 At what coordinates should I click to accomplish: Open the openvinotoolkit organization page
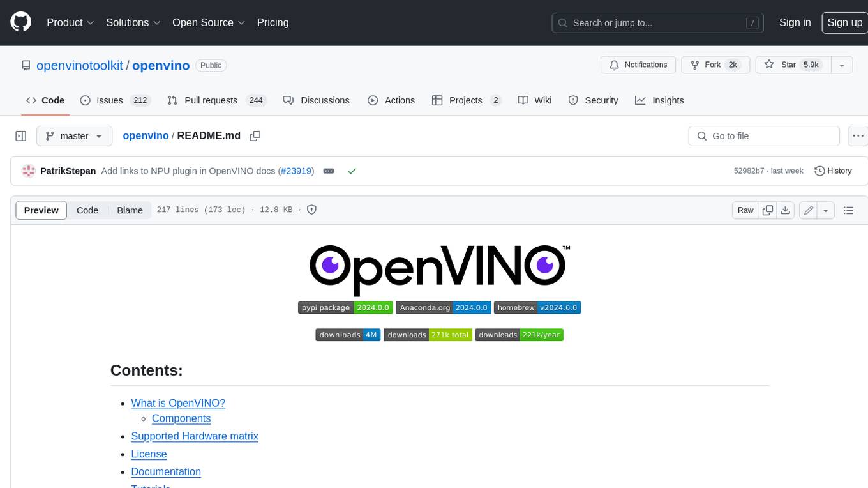[80, 65]
